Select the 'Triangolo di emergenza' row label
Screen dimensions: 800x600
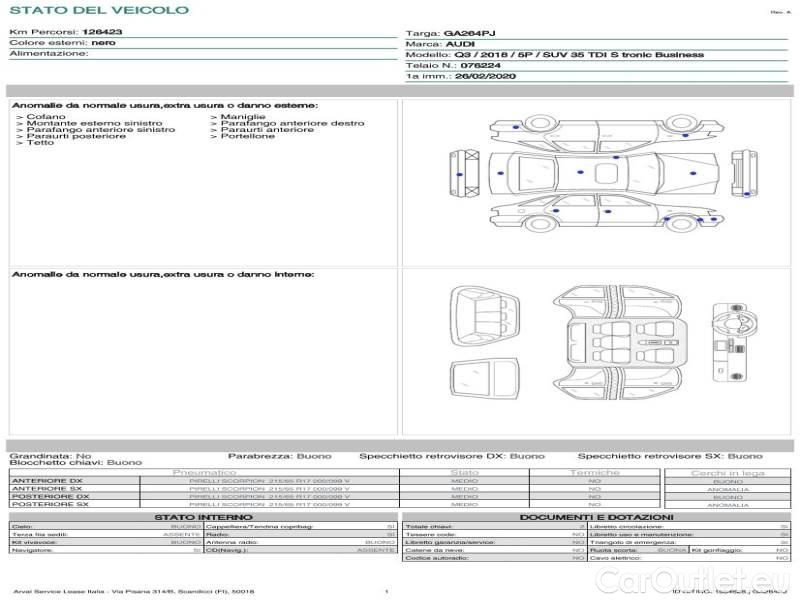(633, 542)
